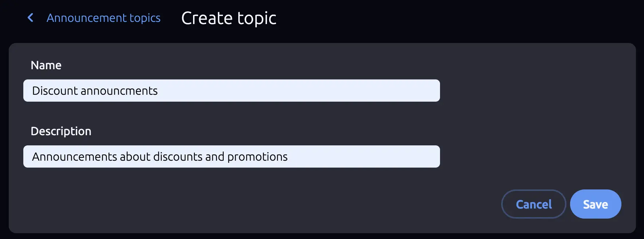Select the back arrow beside Announcement topics

click(31, 17)
